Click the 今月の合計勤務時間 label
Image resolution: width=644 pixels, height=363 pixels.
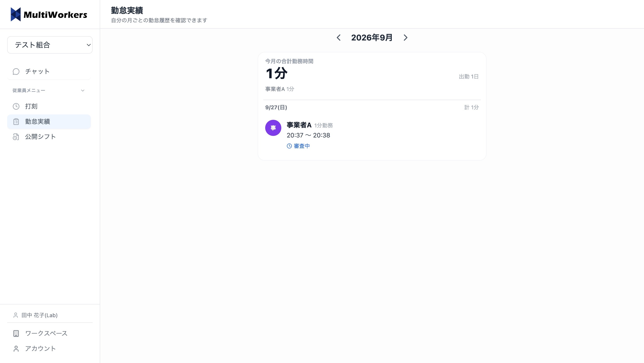[x=289, y=61]
